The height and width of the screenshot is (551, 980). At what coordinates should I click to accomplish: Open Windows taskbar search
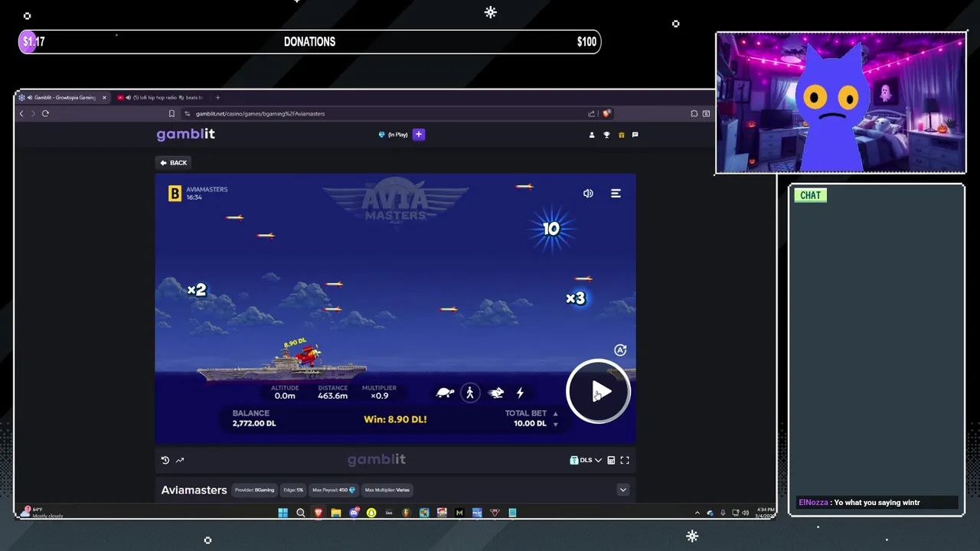tap(300, 513)
